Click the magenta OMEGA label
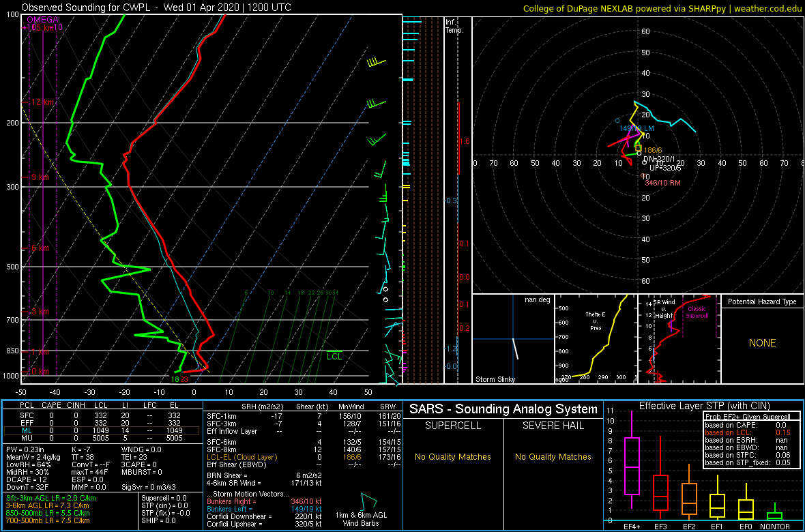This screenshot has height=532, width=805. click(x=43, y=19)
